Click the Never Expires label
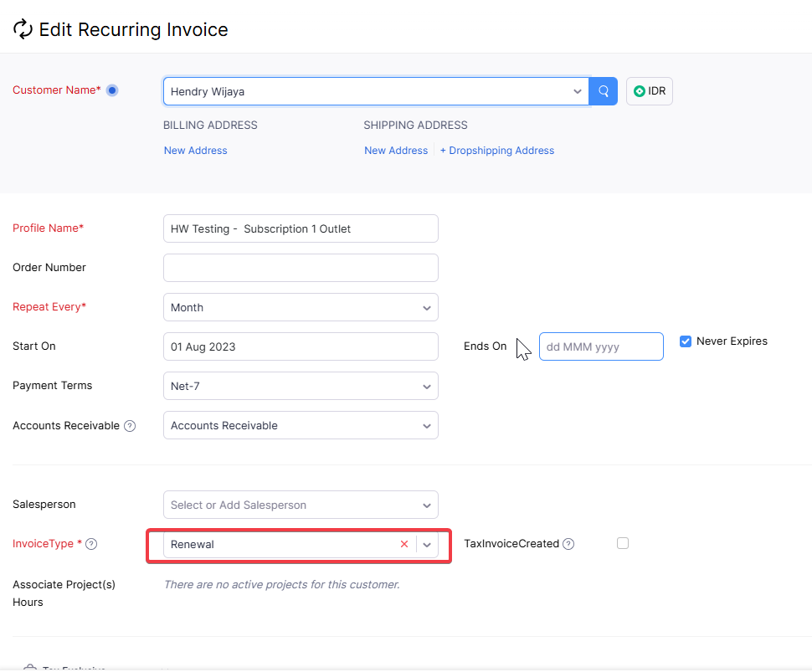 (732, 341)
